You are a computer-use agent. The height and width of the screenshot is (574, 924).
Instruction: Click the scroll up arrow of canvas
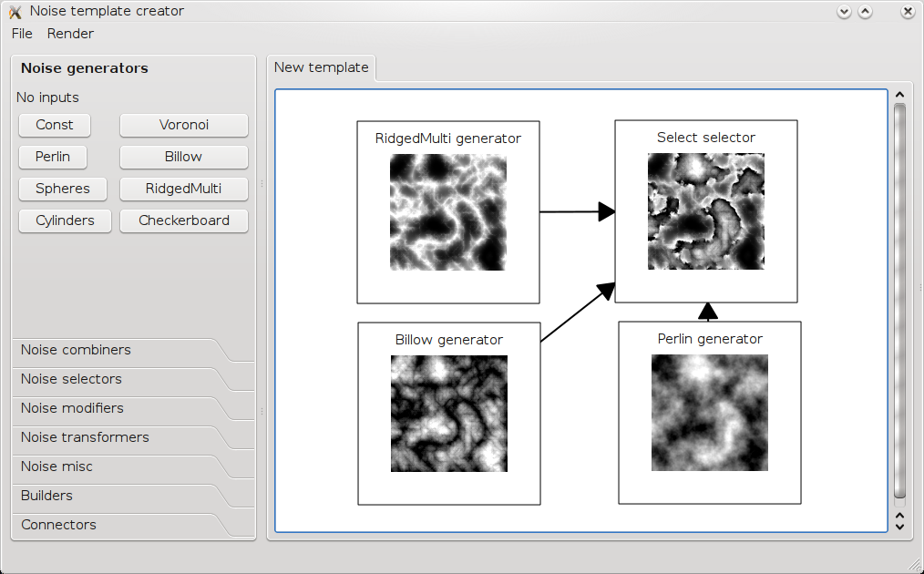pos(899,95)
